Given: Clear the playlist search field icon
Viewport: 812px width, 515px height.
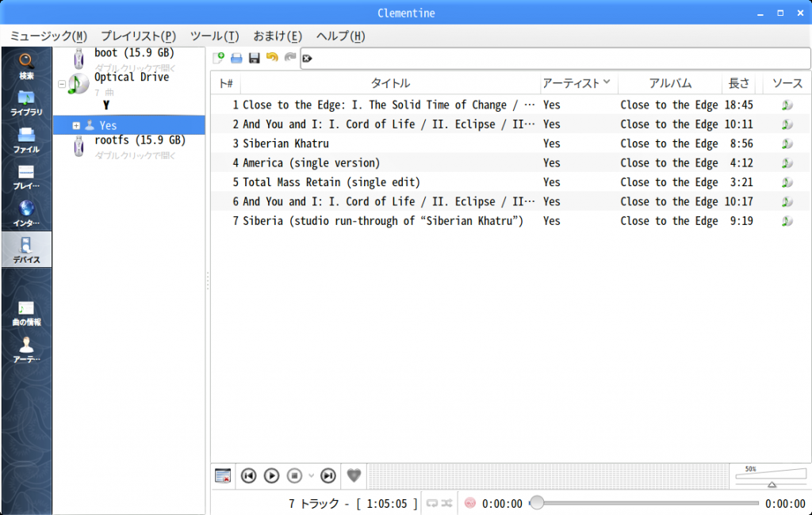Looking at the screenshot, I should tap(307, 59).
